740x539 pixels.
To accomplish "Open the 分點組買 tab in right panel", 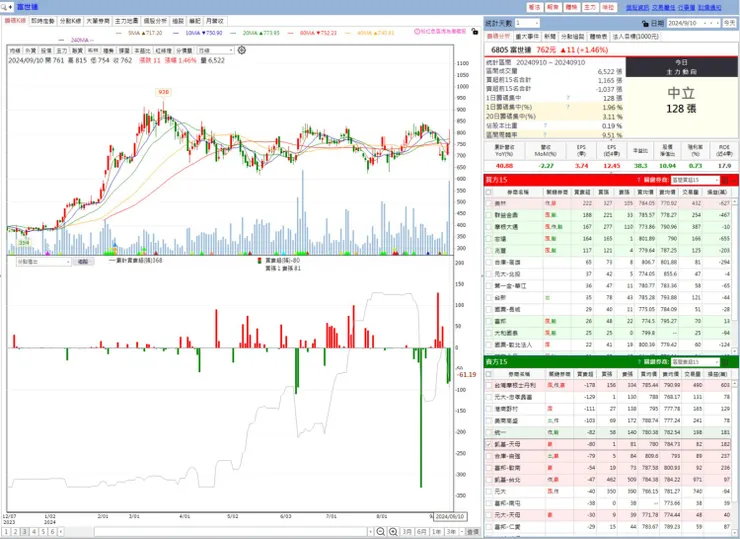I will pos(572,36).
